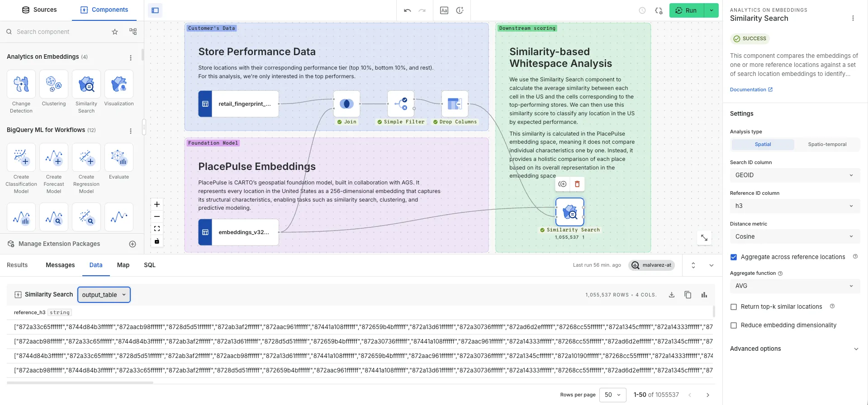Viewport: 868px width, 405px height.
Task: Toggle component tree view icon
Action: [133, 32]
